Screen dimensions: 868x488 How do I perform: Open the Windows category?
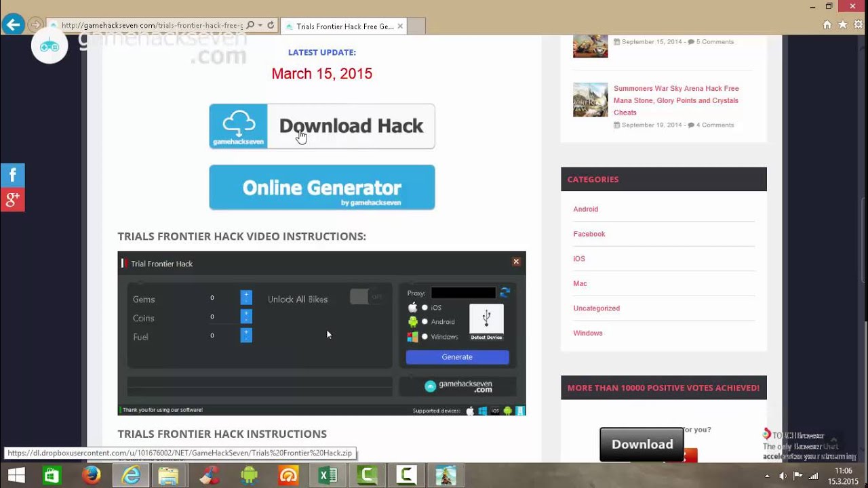coord(588,333)
